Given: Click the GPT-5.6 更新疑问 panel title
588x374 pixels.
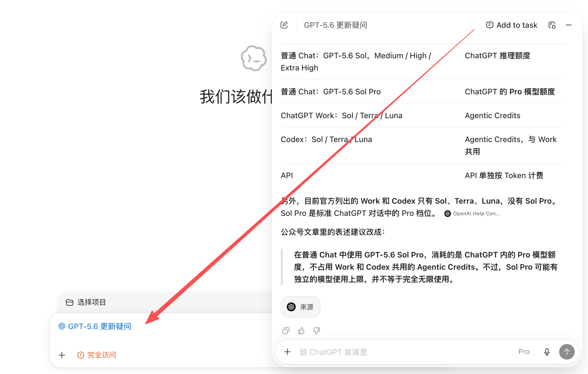Looking at the screenshot, I should (x=336, y=25).
